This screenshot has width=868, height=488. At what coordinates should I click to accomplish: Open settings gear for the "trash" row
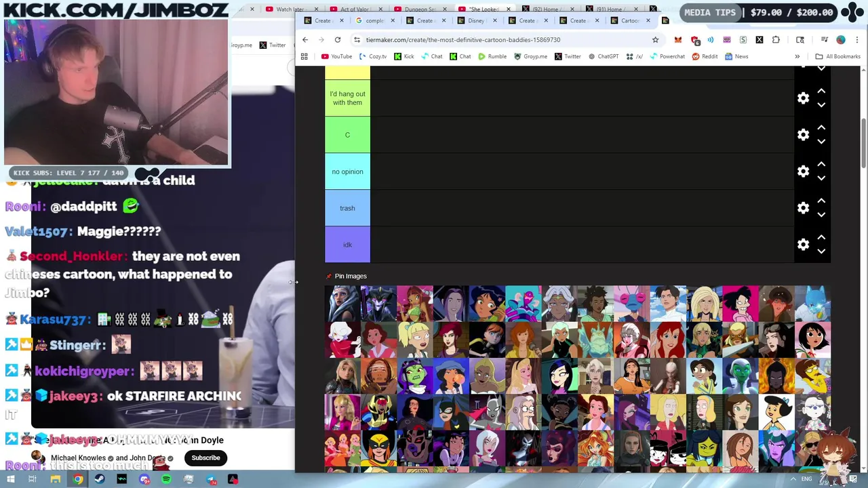click(803, 208)
